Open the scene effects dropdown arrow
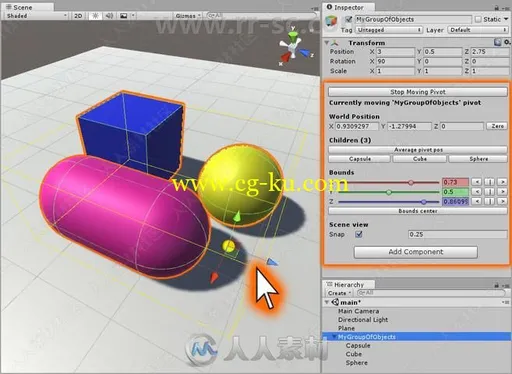Viewport: 512px width, 374px height. [133, 16]
